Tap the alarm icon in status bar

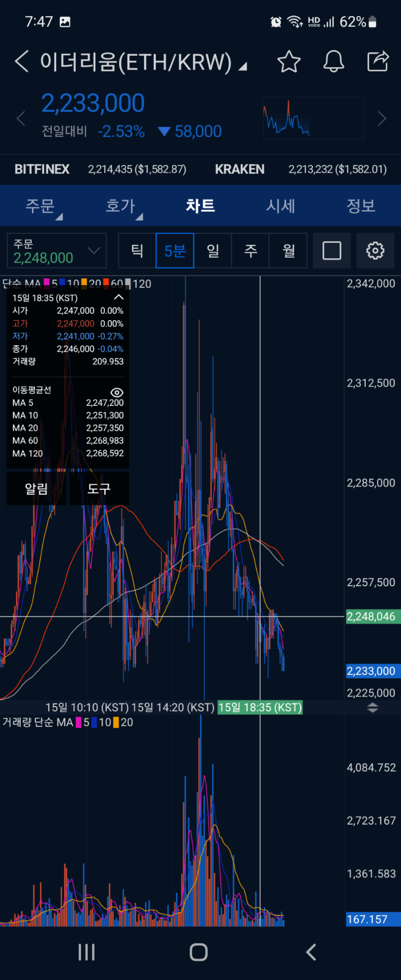276,22
